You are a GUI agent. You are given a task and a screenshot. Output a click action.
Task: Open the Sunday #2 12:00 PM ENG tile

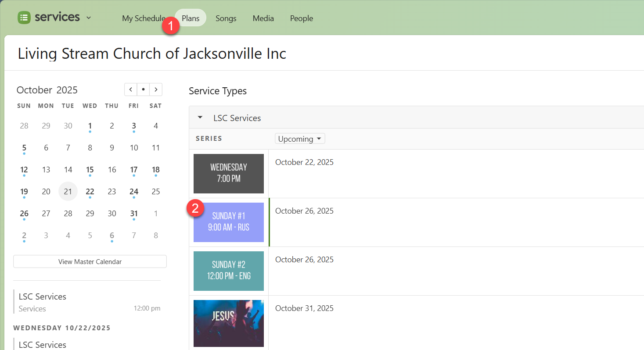229,271
